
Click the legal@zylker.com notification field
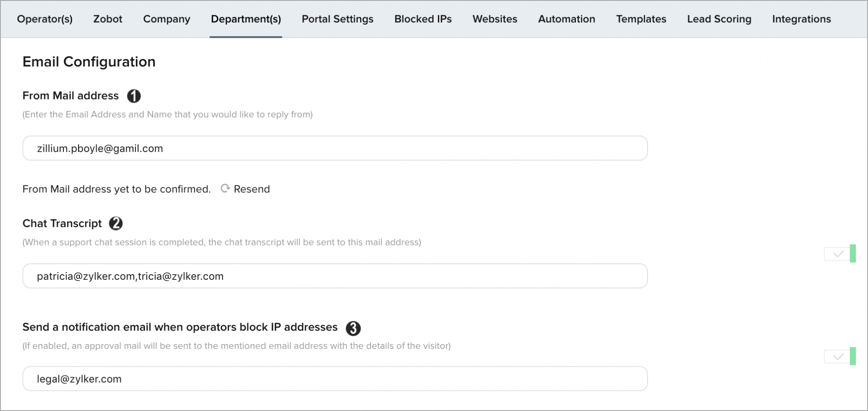pos(335,379)
